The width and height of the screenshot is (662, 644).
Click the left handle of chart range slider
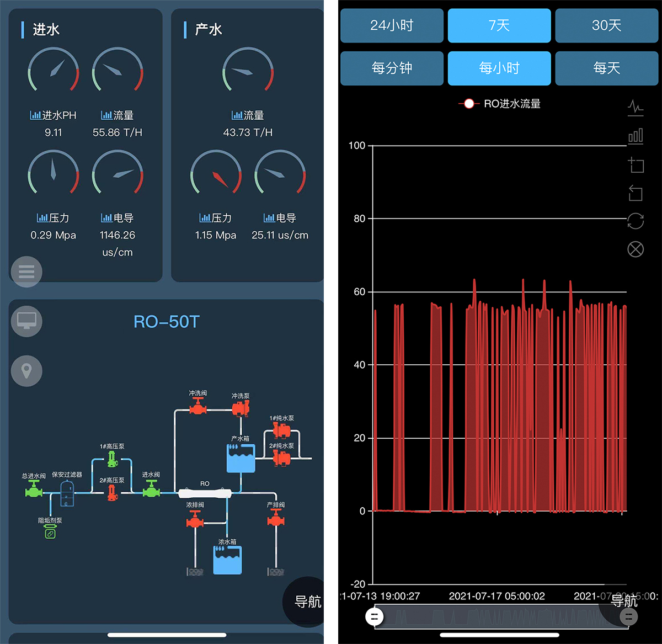pos(375,616)
